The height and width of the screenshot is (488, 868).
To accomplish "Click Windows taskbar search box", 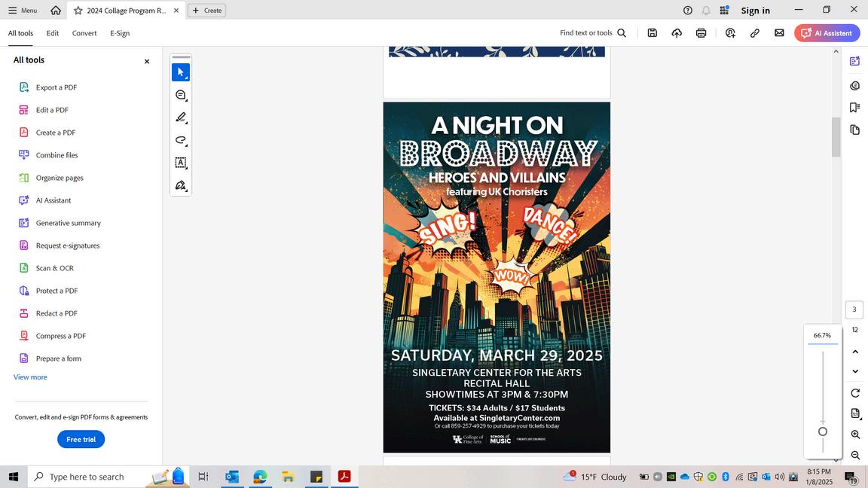I will (108, 477).
